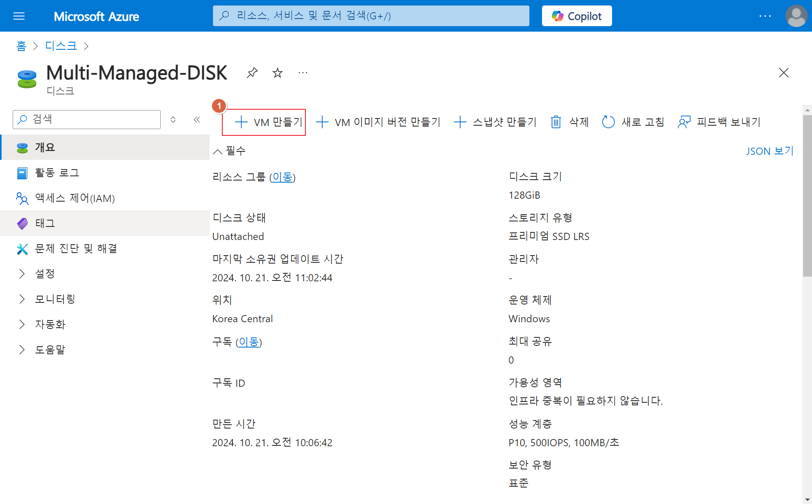This screenshot has width=812, height=504.
Task: Focus the top resource search box
Action: click(371, 16)
